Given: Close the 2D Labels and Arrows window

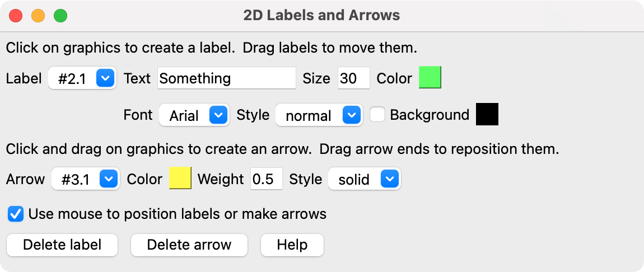Looking at the screenshot, I should click(x=16, y=15).
